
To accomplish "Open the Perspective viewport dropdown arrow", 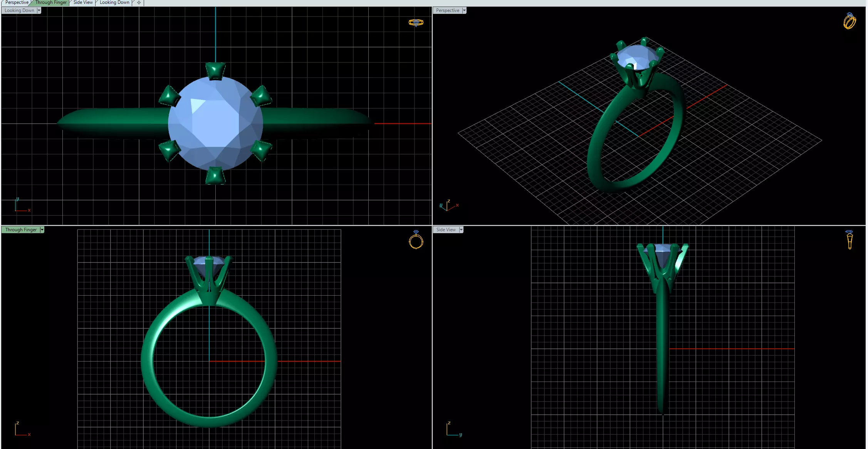I will (464, 10).
